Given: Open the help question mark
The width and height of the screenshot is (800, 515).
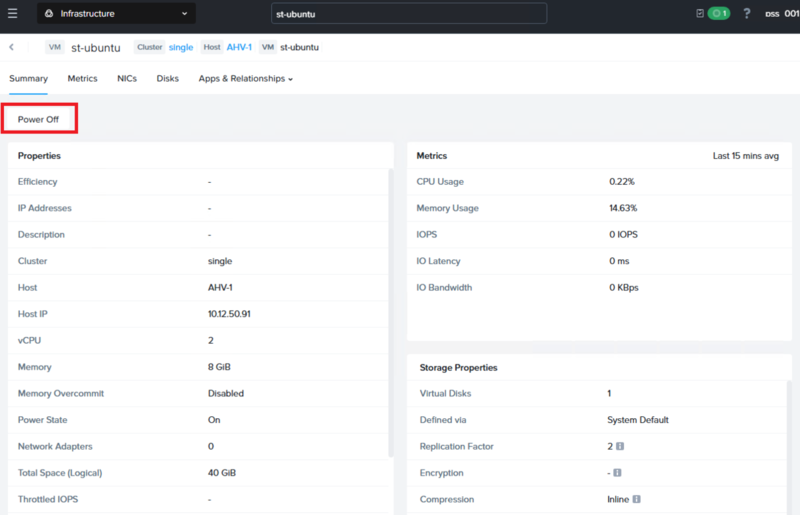Looking at the screenshot, I should point(746,13).
